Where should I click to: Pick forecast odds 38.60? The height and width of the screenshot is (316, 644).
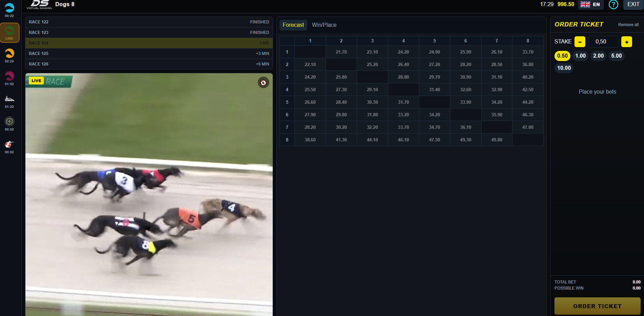pyautogui.click(x=310, y=140)
